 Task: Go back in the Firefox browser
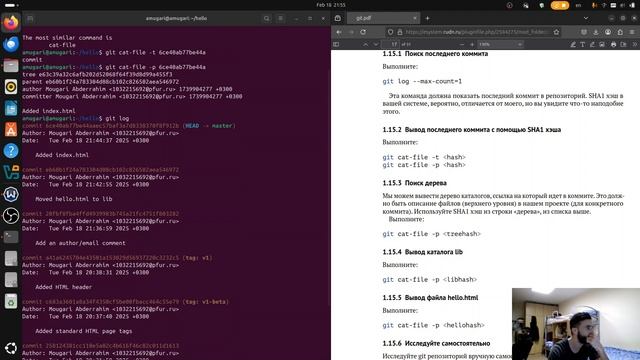(339, 32)
